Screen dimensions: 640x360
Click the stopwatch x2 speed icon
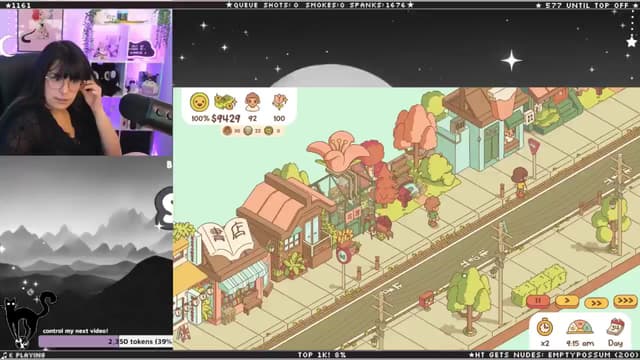pyautogui.click(x=544, y=327)
